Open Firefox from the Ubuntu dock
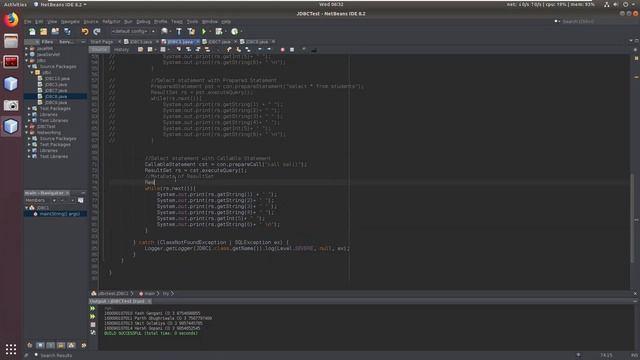This screenshot has height=360, width=640. click(x=11, y=20)
